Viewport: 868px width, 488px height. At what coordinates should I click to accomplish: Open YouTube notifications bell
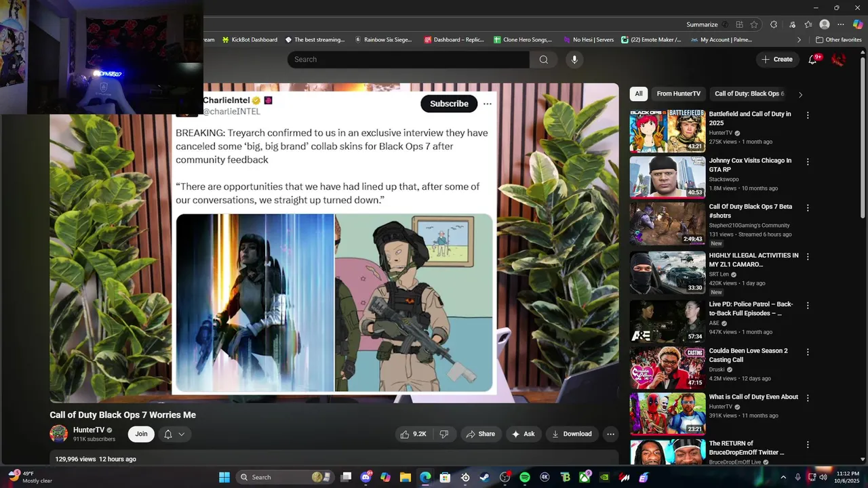point(813,60)
